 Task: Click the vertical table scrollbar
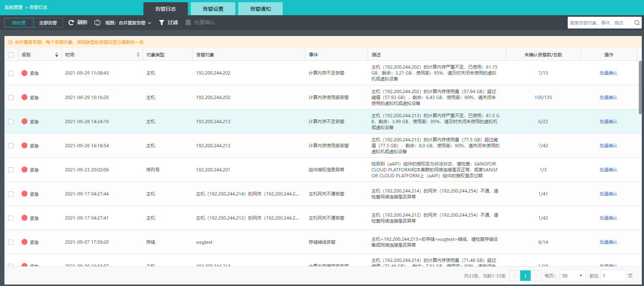point(640,87)
